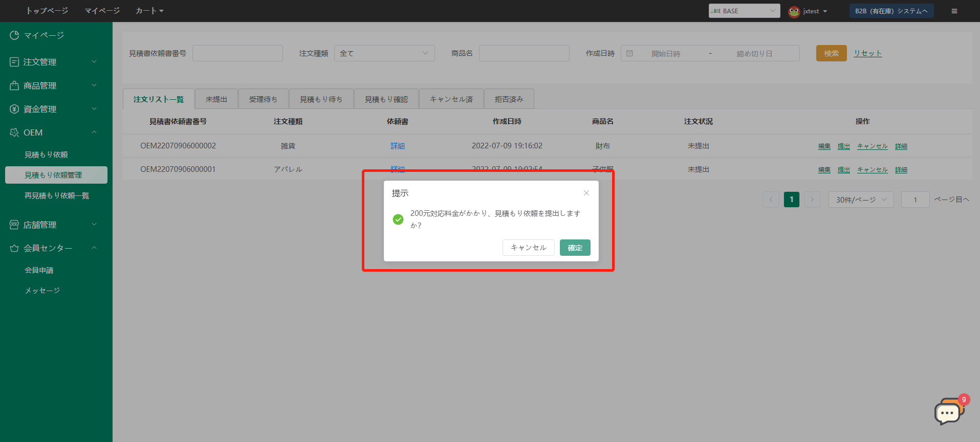Go to previous page arrow
This screenshot has height=442, width=980.
[771, 200]
